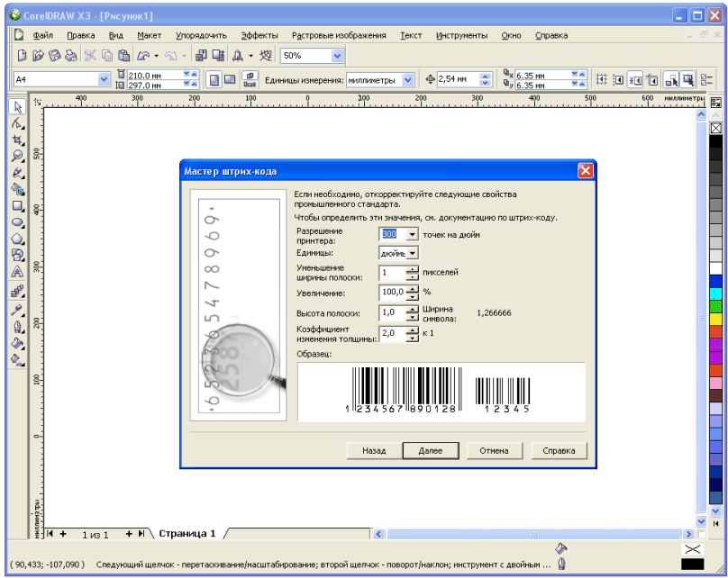
Task: Select the Freehand drawing tool
Action: tap(17, 173)
